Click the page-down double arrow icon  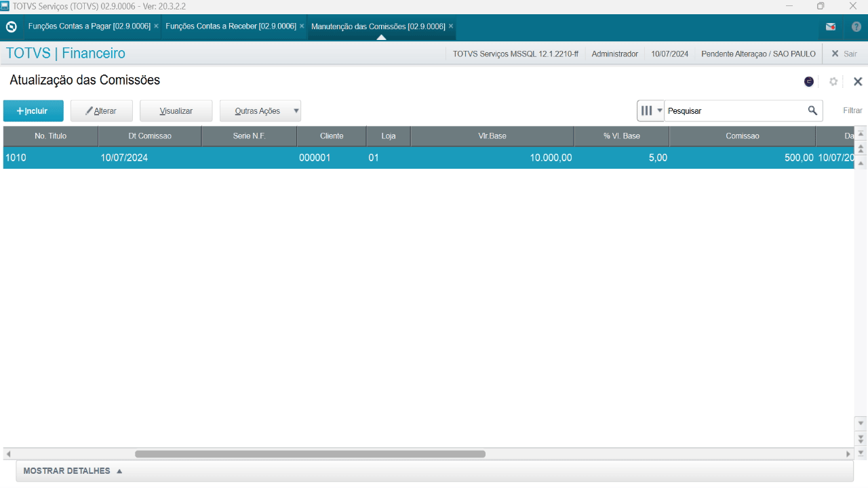(861, 438)
